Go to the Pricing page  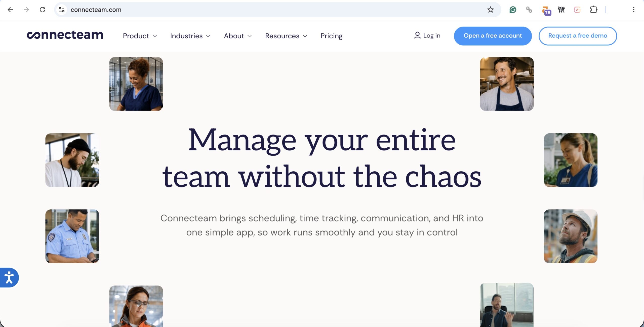[331, 36]
